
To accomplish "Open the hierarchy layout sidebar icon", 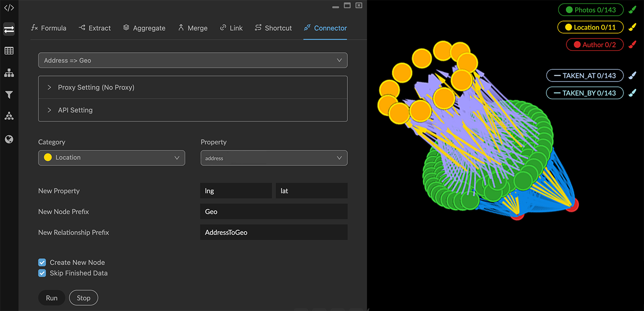I will pyautogui.click(x=9, y=73).
